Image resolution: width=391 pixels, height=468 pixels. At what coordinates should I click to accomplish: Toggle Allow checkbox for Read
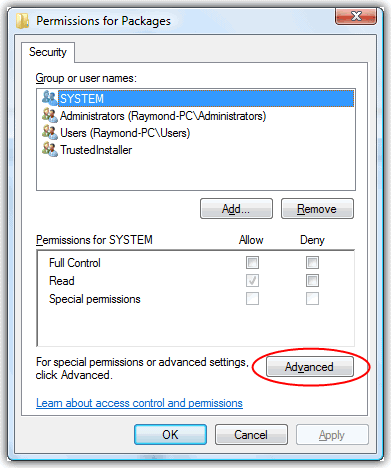(x=252, y=281)
